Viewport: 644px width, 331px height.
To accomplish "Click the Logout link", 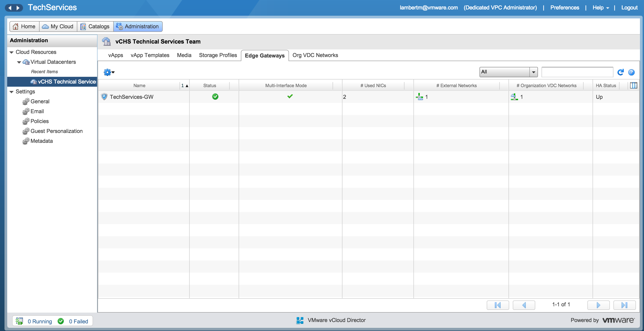I will point(629,7).
